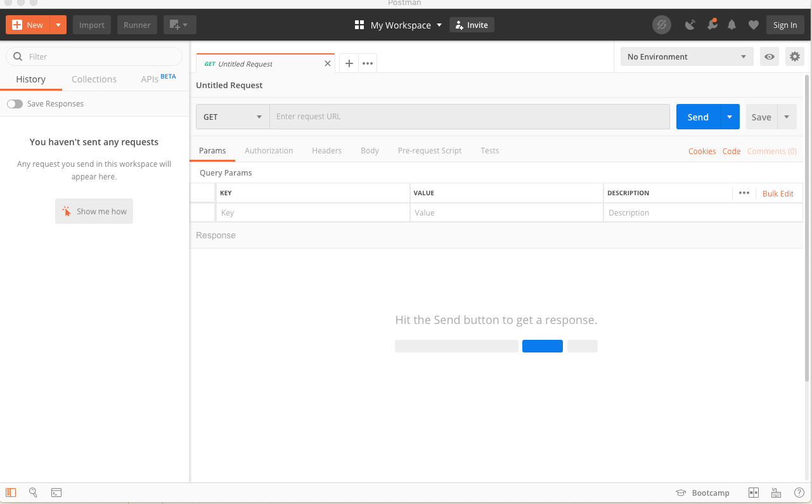Toggle the sidebar icon in status bar
This screenshot has width=812, height=504.
(11, 493)
